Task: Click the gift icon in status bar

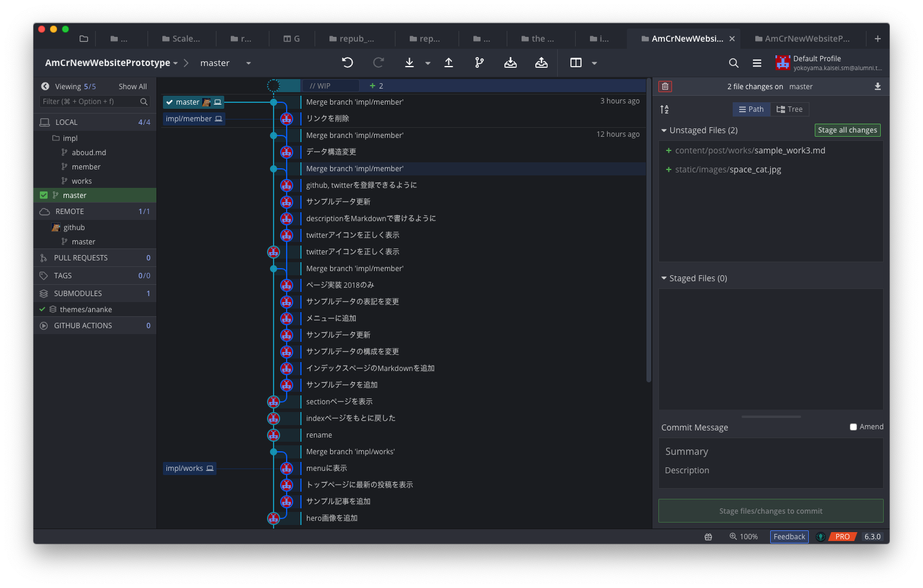Action: (708, 537)
